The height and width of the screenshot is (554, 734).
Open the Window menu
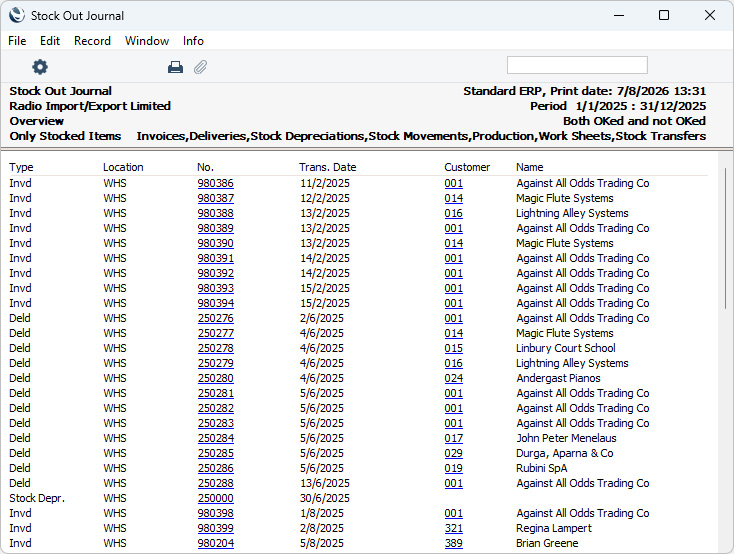tap(147, 41)
